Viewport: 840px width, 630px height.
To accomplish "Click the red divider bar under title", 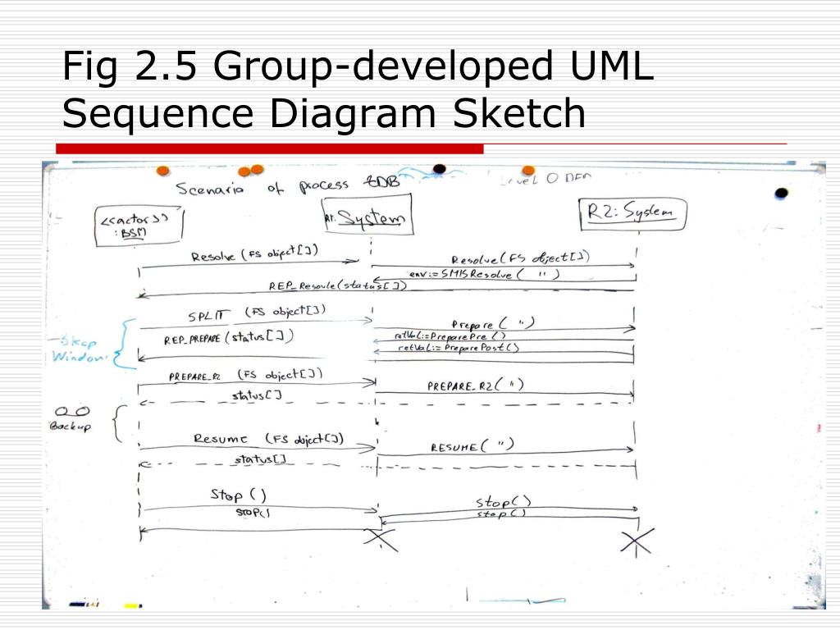I will tap(269, 148).
